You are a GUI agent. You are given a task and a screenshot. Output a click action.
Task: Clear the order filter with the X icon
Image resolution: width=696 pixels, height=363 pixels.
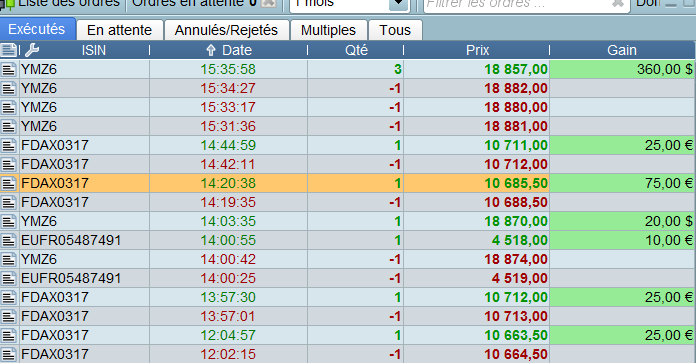click(617, 4)
